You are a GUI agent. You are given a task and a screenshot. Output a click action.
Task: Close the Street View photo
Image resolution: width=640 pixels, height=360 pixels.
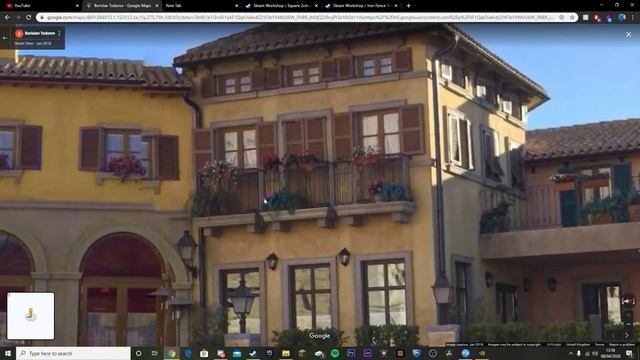(x=629, y=35)
